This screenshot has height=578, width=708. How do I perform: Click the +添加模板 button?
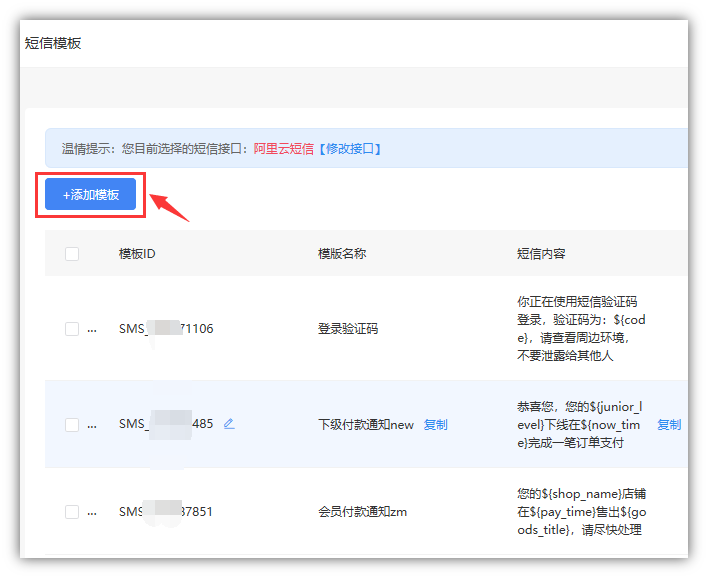click(x=91, y=195)
